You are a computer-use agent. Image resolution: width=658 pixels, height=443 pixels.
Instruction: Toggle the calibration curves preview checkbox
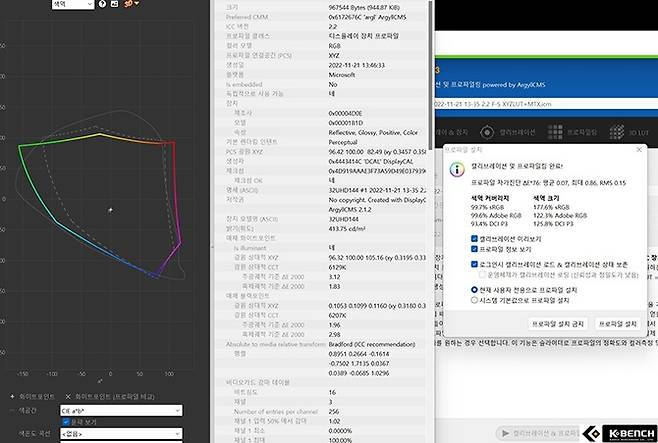(474, 240)
